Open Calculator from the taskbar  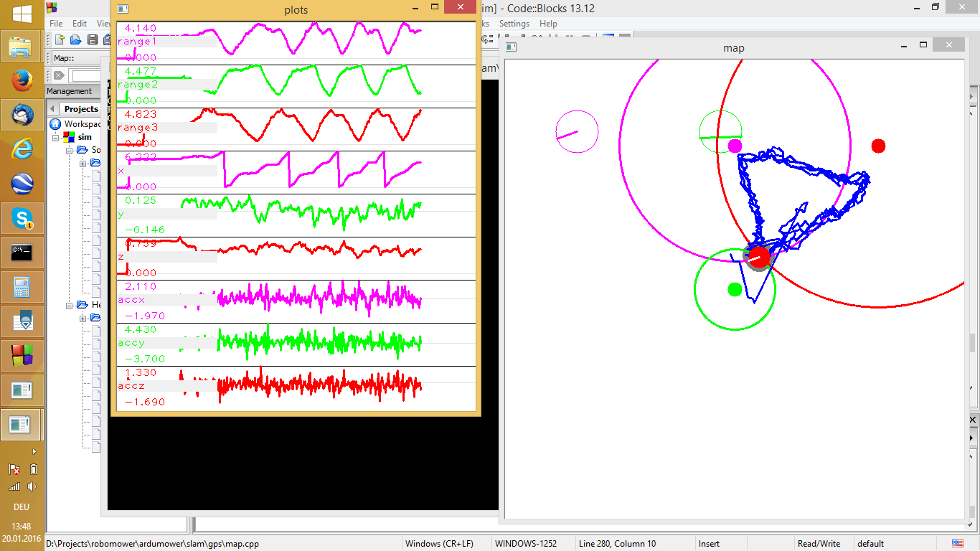click(22, 287)
